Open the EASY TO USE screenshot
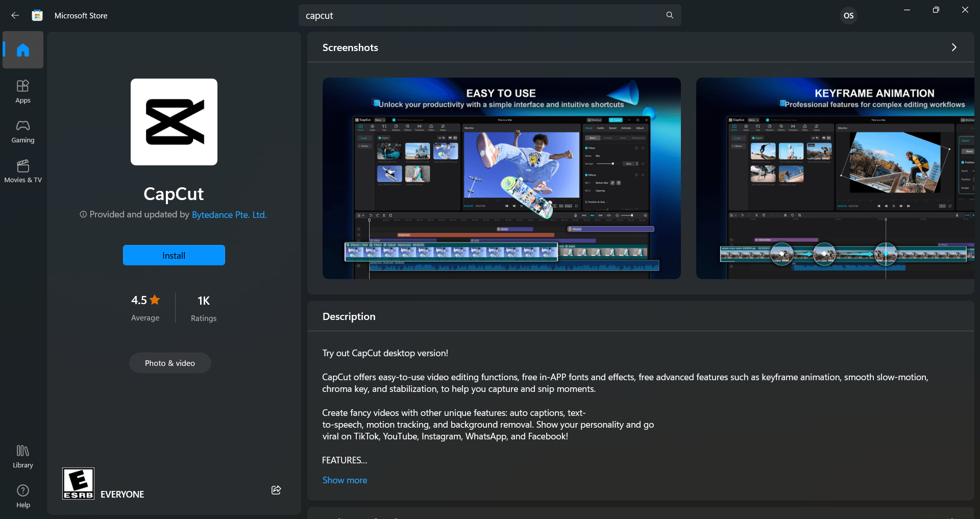980x519 pixels. coord(502,178)
